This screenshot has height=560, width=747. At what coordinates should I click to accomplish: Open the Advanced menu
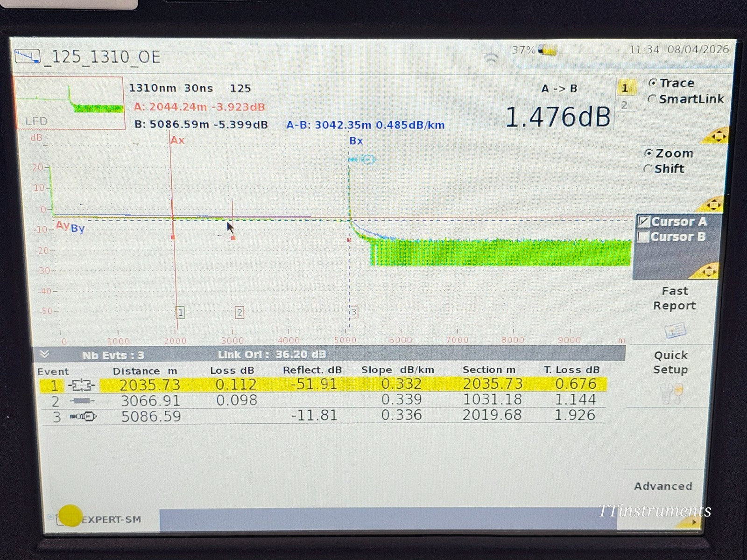tap(663, 486)
